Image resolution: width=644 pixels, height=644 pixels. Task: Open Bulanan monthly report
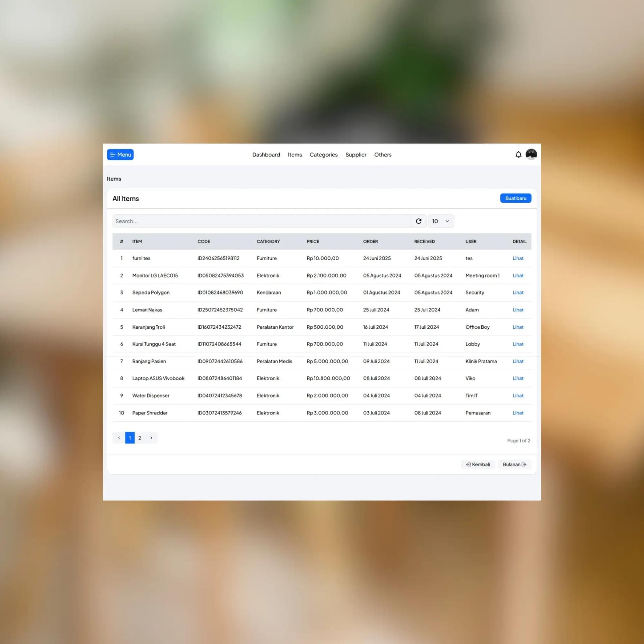[x=514, y=464]
